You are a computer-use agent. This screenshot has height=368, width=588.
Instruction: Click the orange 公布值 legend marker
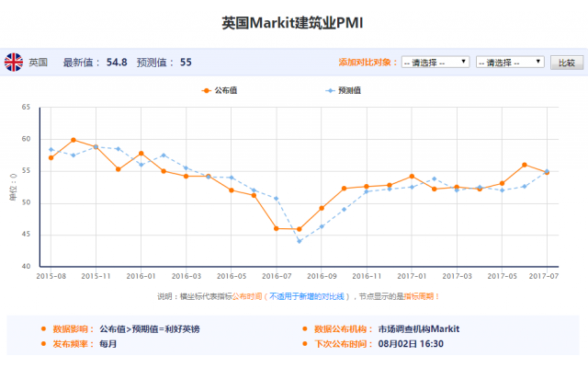pyautogui.click(x=206, y=91)
